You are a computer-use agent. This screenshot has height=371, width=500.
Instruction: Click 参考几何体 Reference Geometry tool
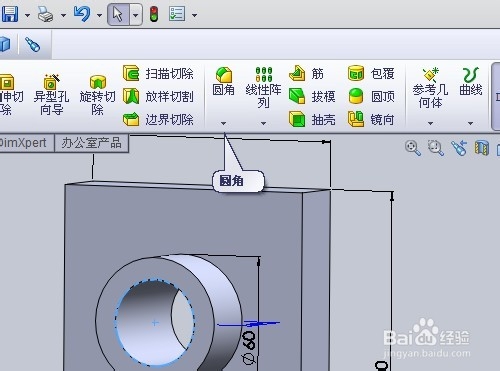point(430,88)
